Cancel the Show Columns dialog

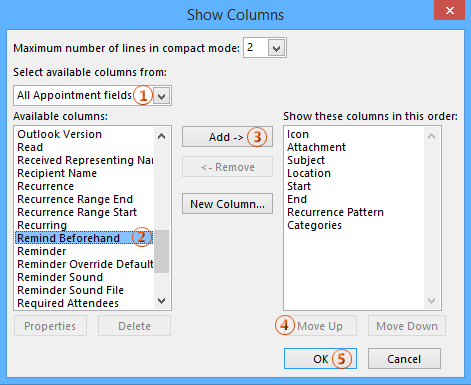(404, 359)
